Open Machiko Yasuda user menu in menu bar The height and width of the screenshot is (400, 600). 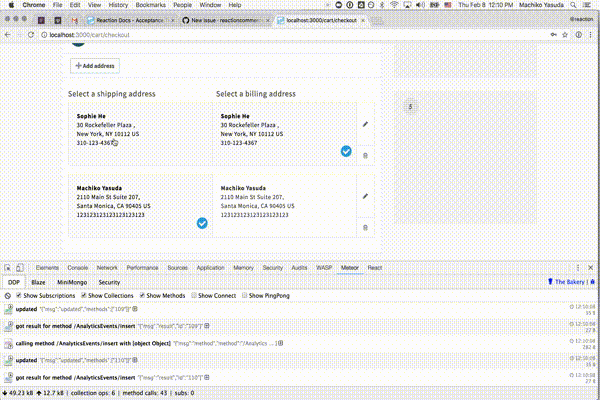(x=541, y=5)
